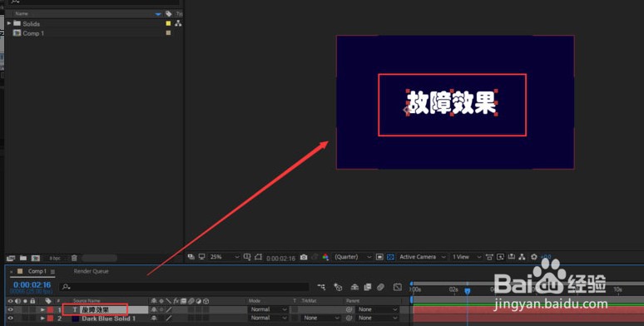Open Composition Mini-Flowchart in timeline
644x326 pixels.
321,287
